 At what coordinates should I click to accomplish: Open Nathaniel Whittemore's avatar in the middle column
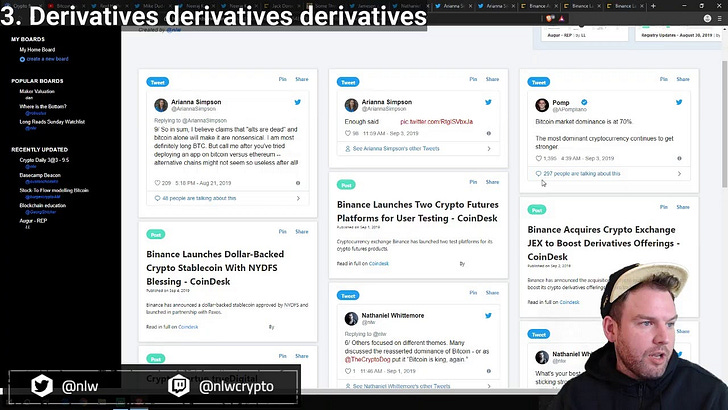point(351,319)
